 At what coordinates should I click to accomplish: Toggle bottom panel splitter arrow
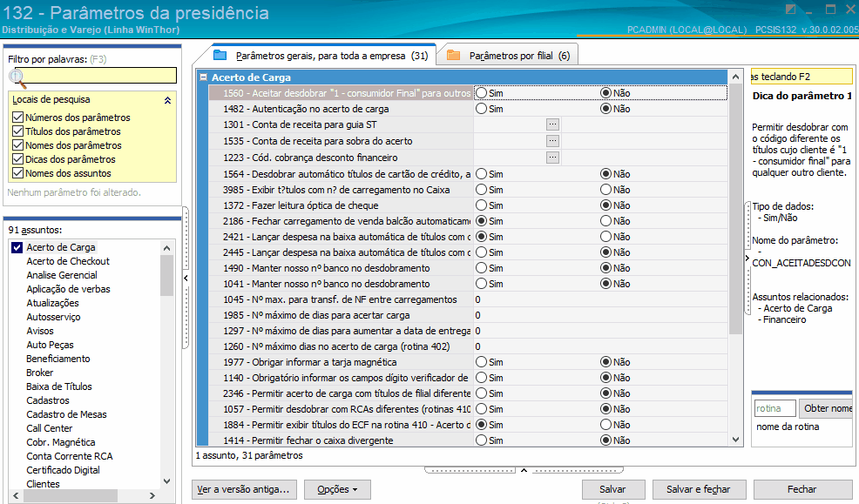tap(524, 470)
